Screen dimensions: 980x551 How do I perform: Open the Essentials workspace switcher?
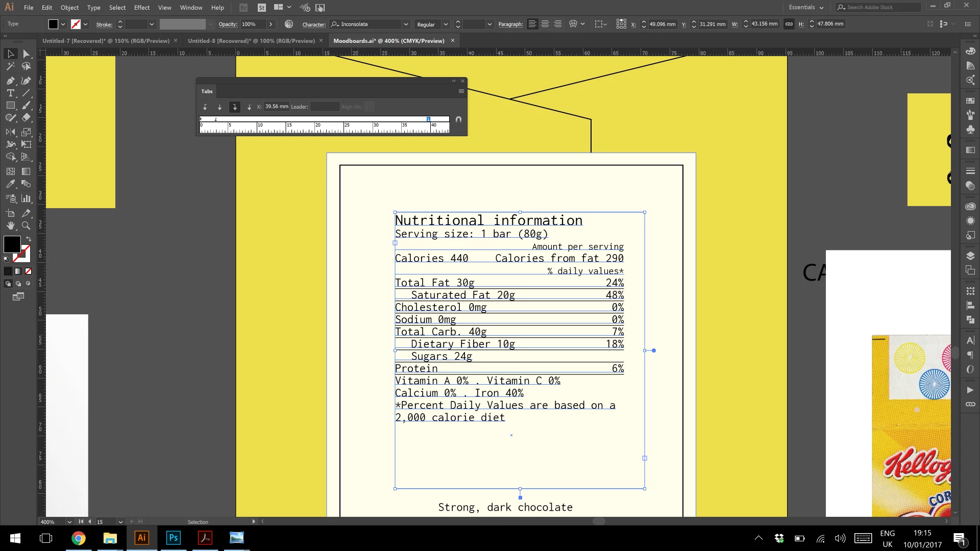point(806,8)
